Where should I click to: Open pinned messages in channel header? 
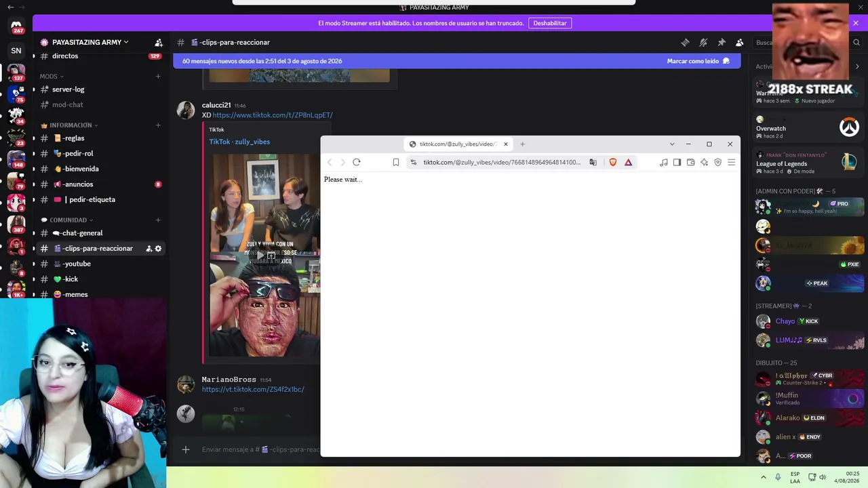(x=722, y=42)
